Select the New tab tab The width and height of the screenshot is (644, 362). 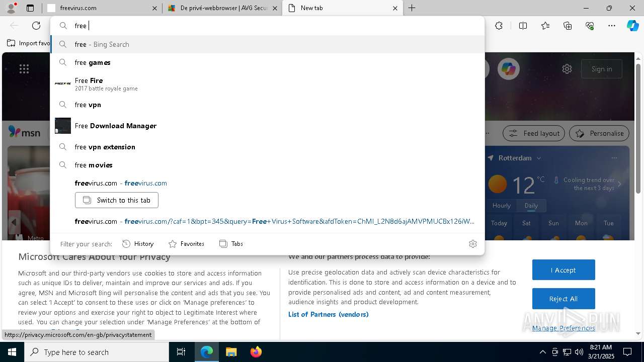point(342,8)
